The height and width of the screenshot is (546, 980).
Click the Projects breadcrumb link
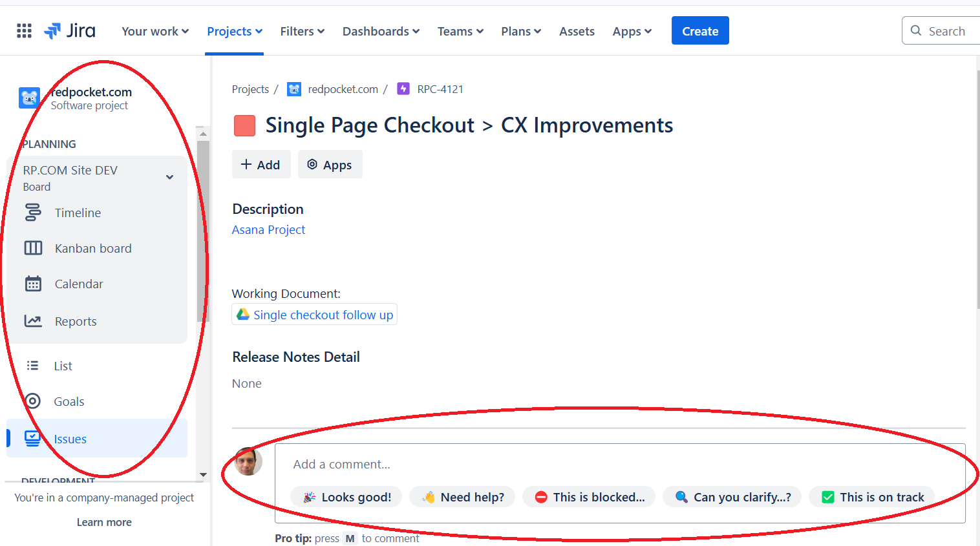(250, 89)
